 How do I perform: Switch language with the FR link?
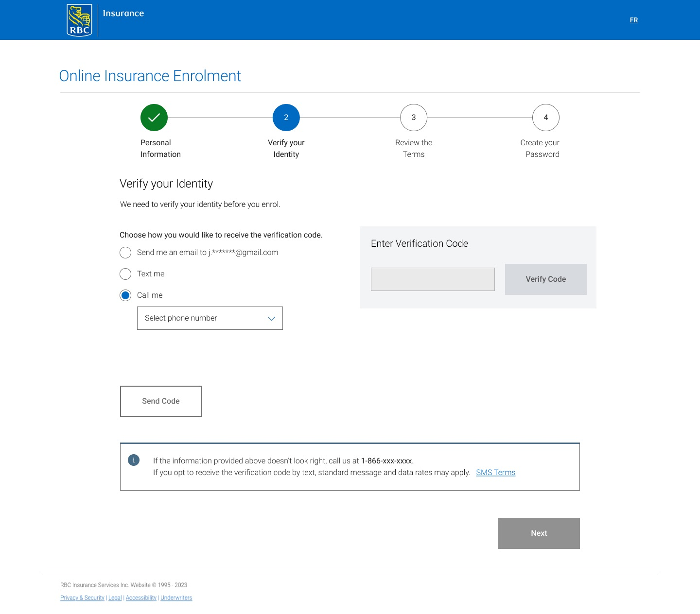(634, 20)
